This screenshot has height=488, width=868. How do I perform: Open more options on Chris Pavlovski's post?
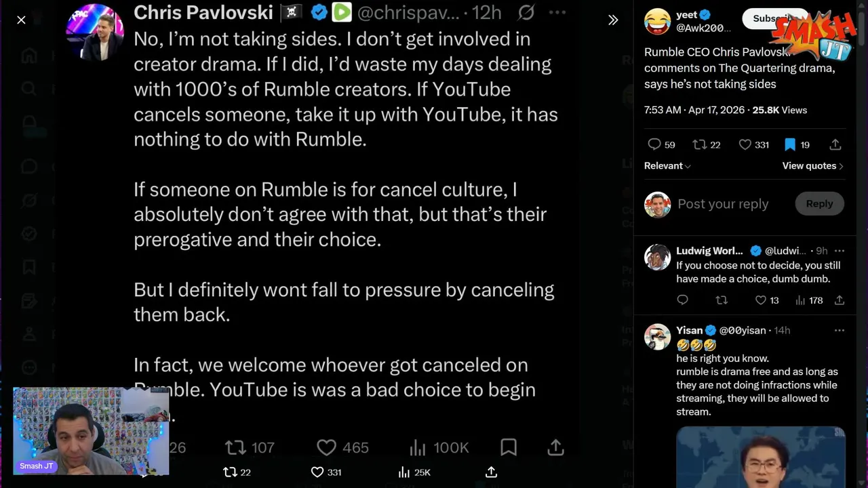[x=557, y=12]
